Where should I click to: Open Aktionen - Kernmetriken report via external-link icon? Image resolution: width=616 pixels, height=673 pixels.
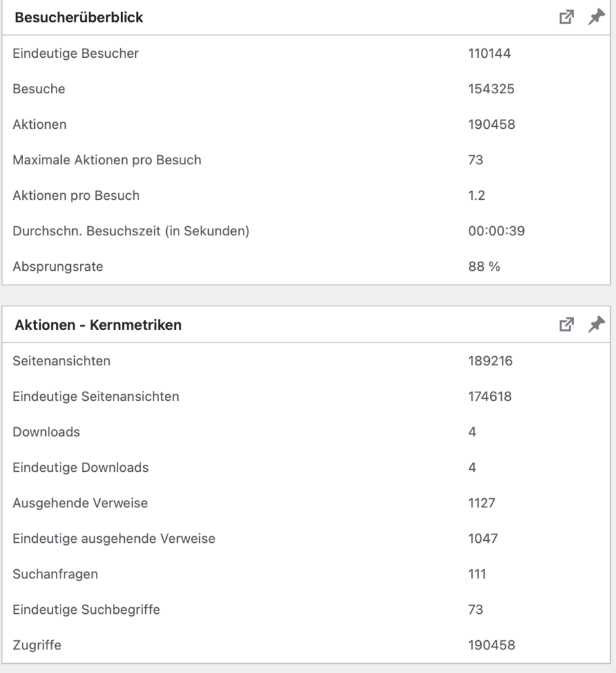566,324
